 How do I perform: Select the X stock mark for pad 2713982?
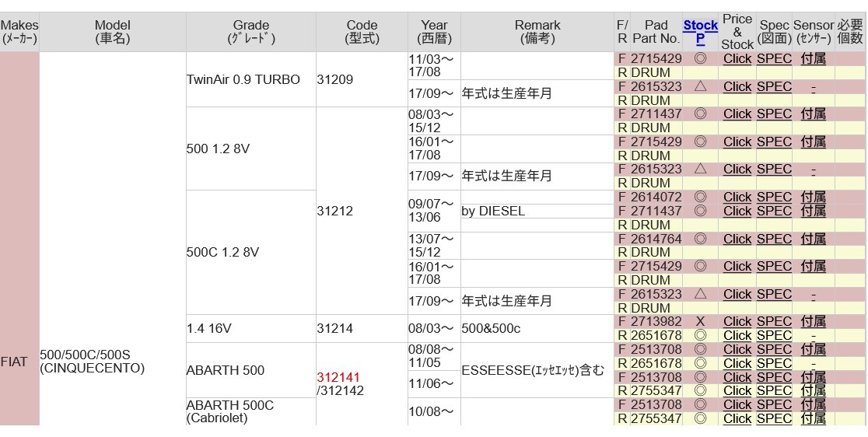700,321
